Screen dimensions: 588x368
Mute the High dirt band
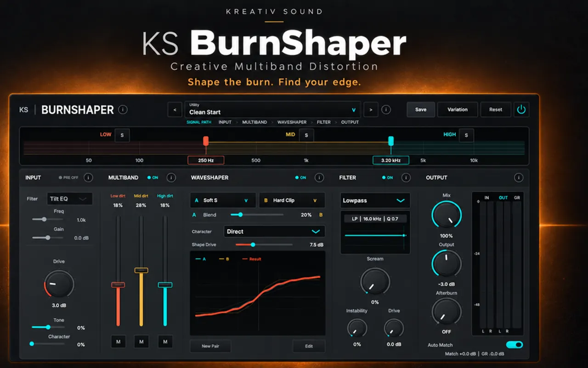(x=165, y=341)
